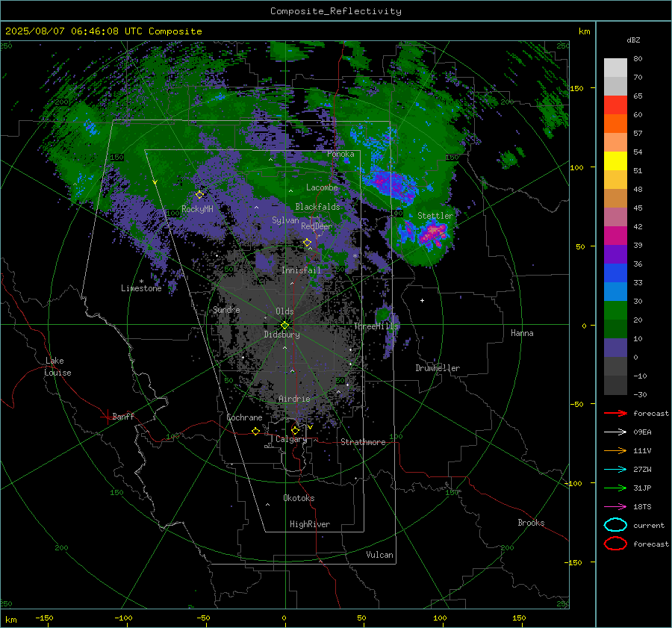Click the Hanna city label
This screenshot has height=628, width=672.
click(x=522, y=333)
